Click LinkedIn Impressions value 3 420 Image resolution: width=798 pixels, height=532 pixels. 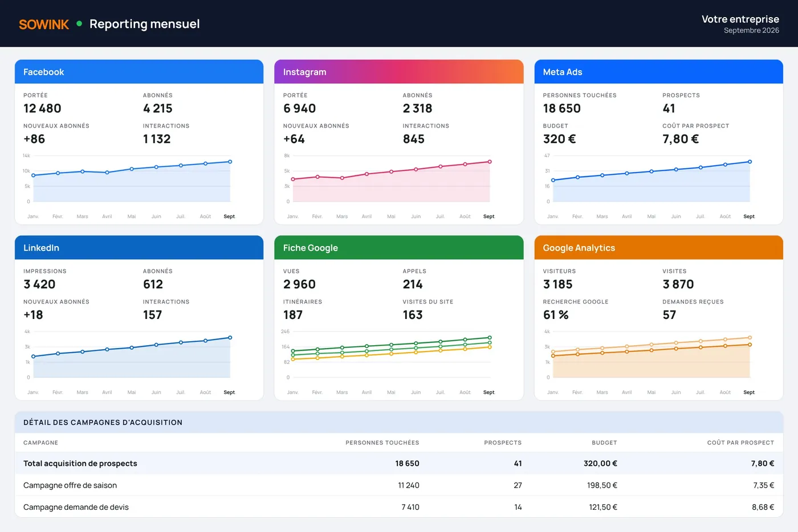[x=39, y=284]
